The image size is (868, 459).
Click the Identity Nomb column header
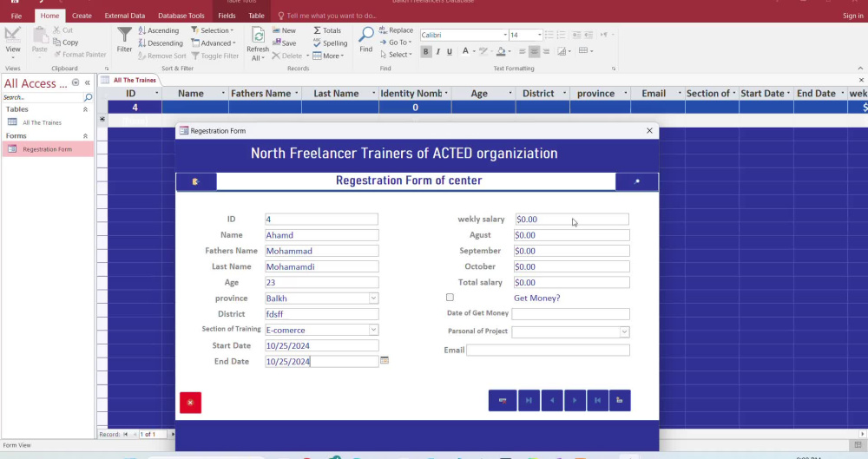tap(415, 94)
